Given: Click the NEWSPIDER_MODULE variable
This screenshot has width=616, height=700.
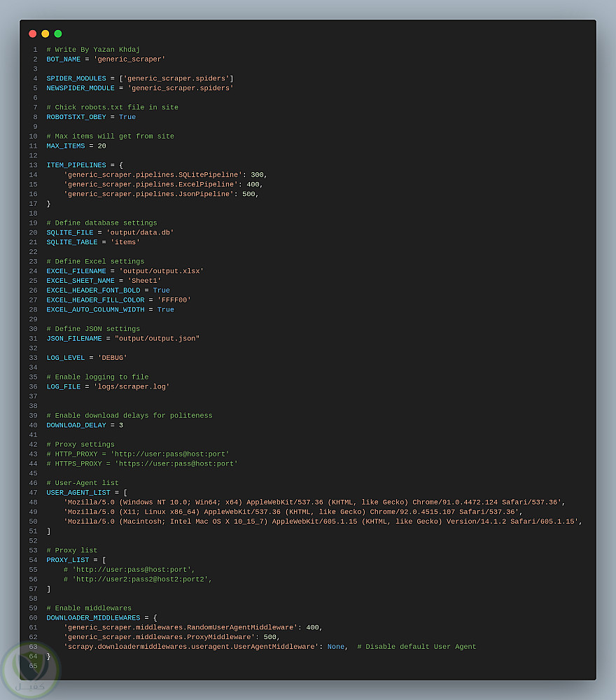Looking at the screenshot, I should [80, 88].
